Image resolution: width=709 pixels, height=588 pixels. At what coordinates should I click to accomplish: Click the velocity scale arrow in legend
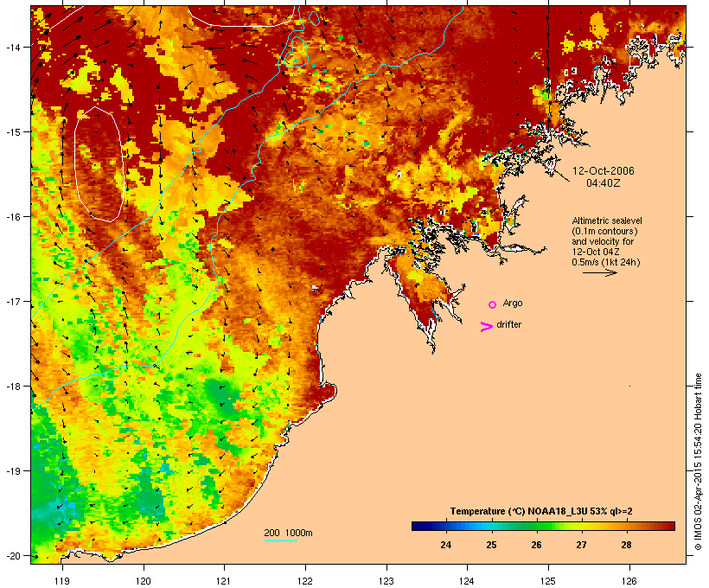click(599, 272)
